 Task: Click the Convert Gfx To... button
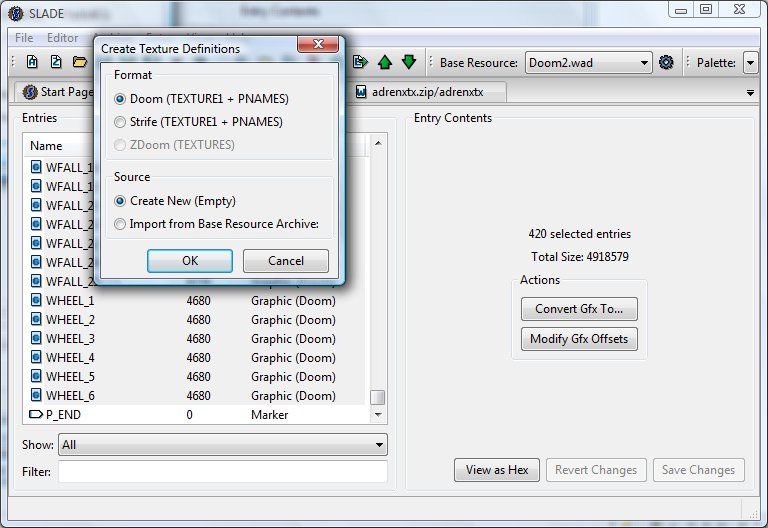(579, 309)
